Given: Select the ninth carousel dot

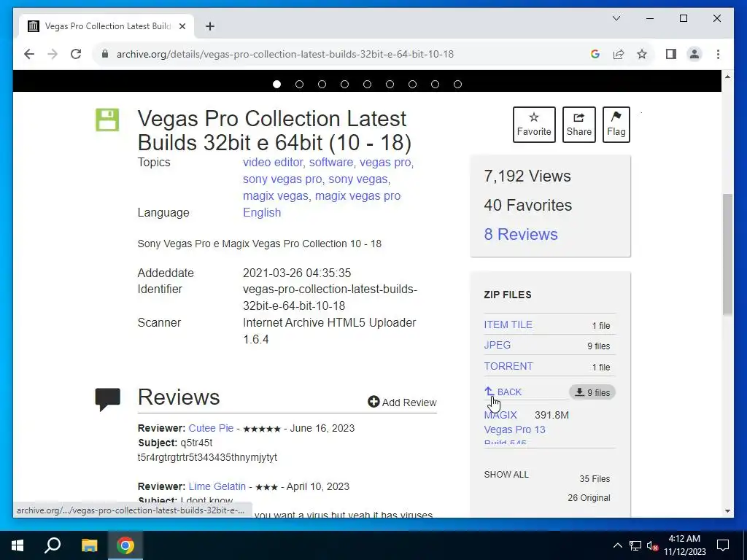Looking at the screenshot, I should pyautogui.click(x=458, y=85).
